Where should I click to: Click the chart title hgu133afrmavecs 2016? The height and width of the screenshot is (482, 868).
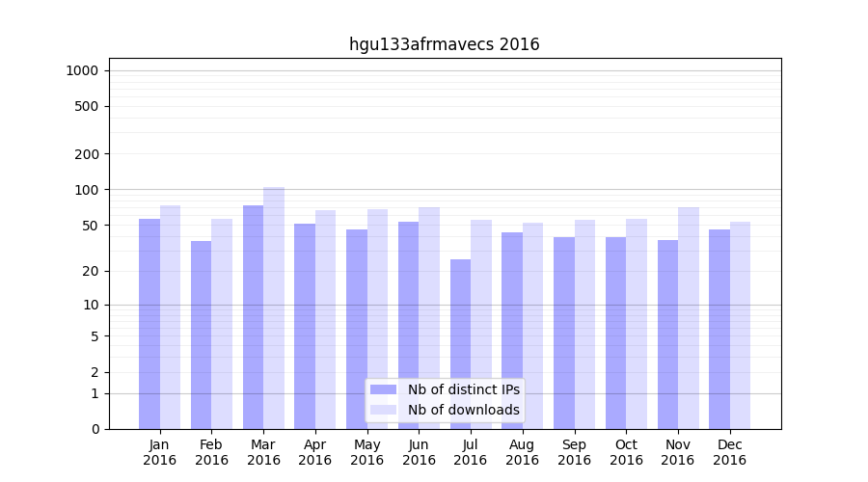tap(444, 44)
